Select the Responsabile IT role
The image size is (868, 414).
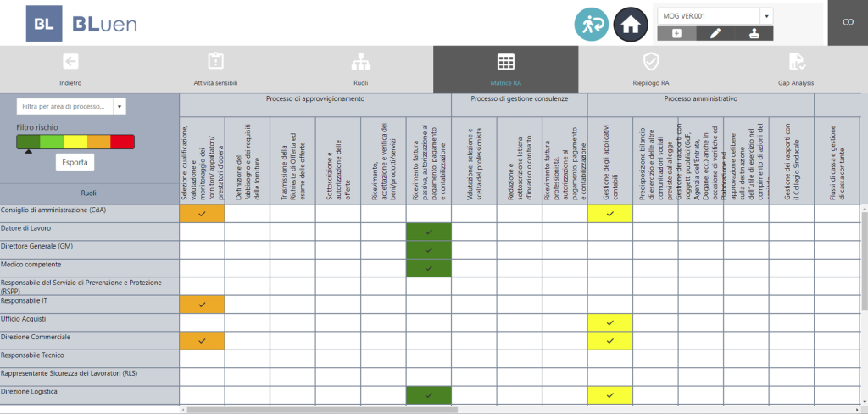[x=89, y=305]
